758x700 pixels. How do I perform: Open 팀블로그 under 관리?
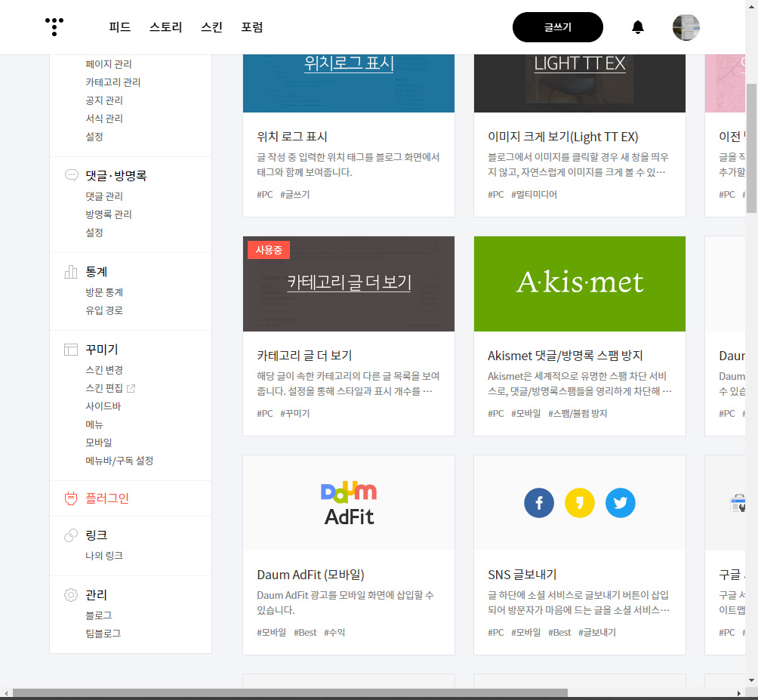[103, 634]
